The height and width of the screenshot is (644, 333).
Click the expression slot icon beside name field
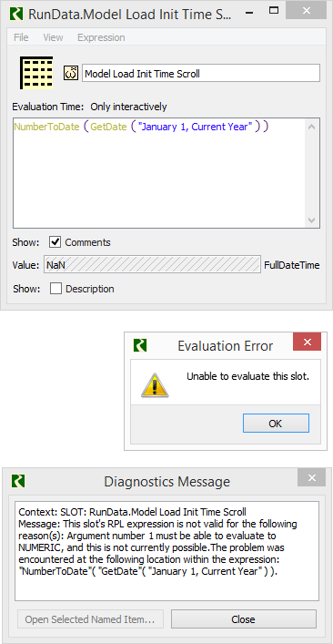coord(71,74)
